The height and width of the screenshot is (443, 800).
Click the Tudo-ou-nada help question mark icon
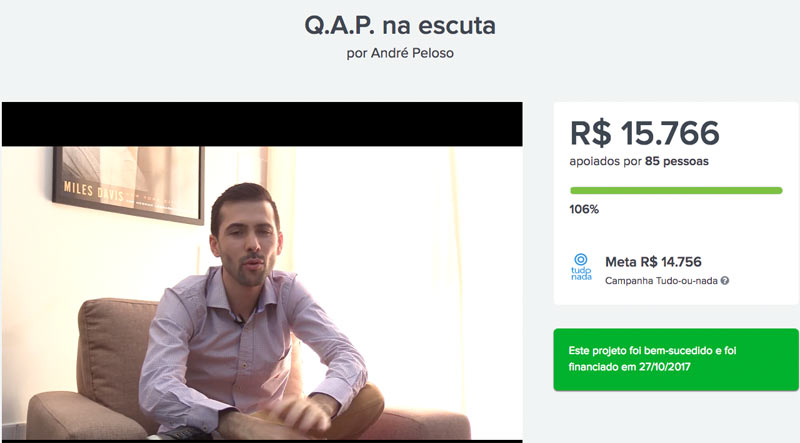[x=724, y=281]
